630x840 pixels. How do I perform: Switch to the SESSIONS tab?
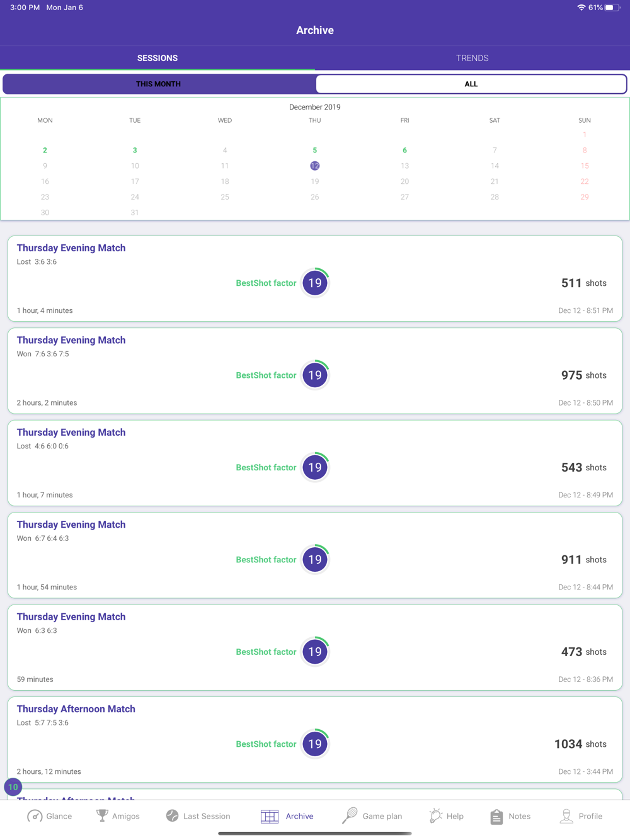pos(157,58)
